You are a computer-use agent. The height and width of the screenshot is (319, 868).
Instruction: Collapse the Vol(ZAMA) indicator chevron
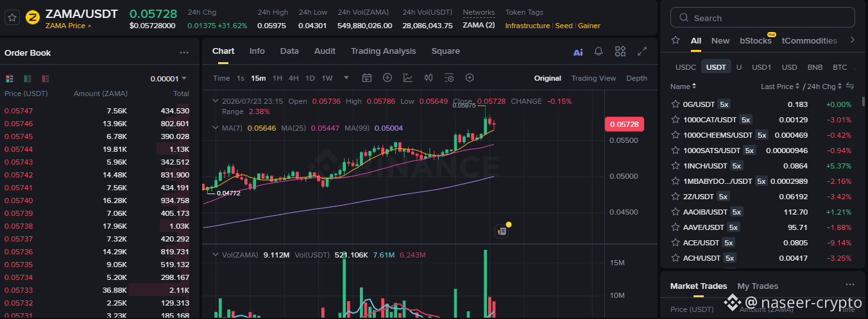(216, 255)
